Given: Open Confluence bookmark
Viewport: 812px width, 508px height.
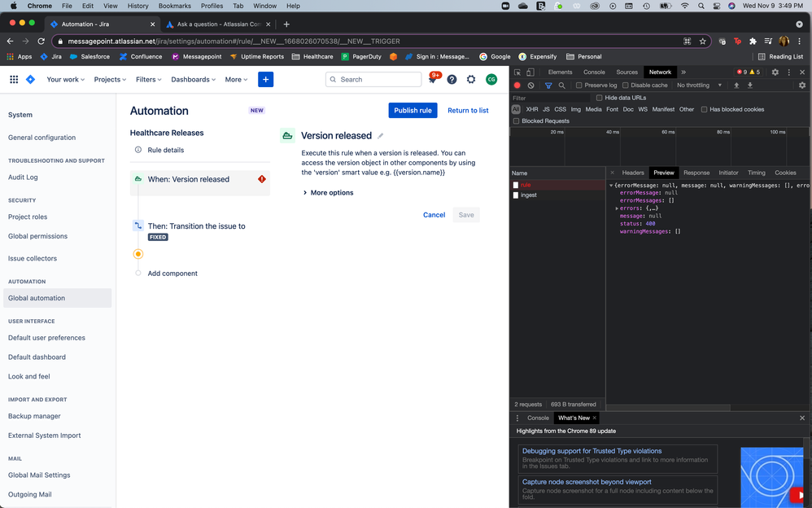Looking at the screenshot, I should click(x=141, y=56).
